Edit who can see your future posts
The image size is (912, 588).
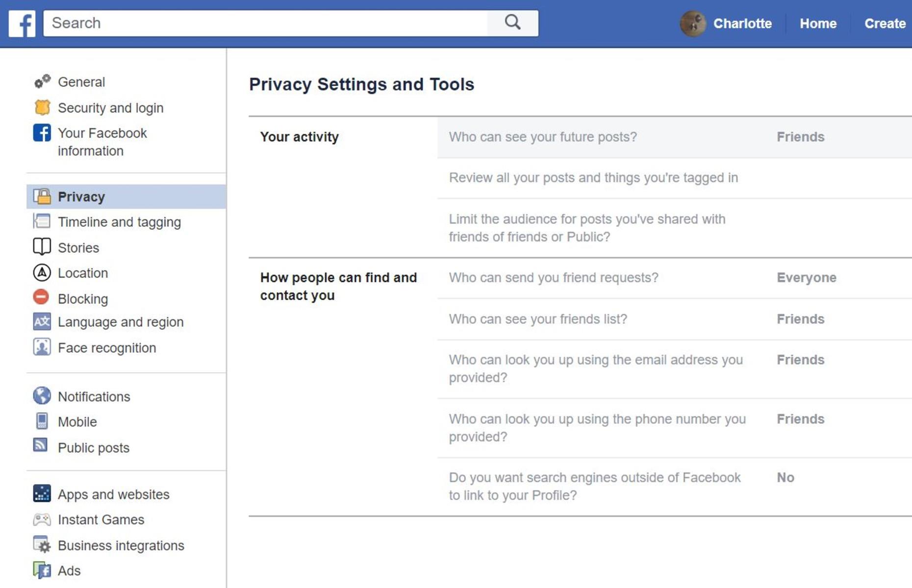pyautogui.click(x=675, y=137)
